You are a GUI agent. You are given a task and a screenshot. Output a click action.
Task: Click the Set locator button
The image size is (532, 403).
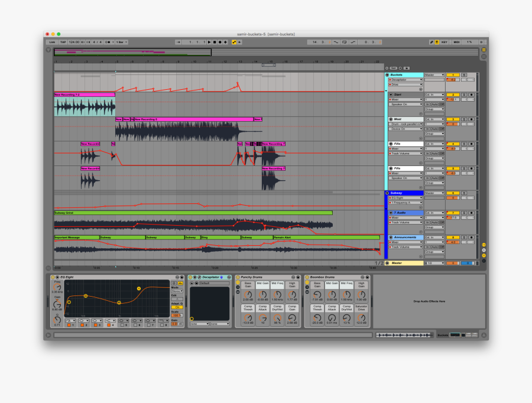point(393,68)
